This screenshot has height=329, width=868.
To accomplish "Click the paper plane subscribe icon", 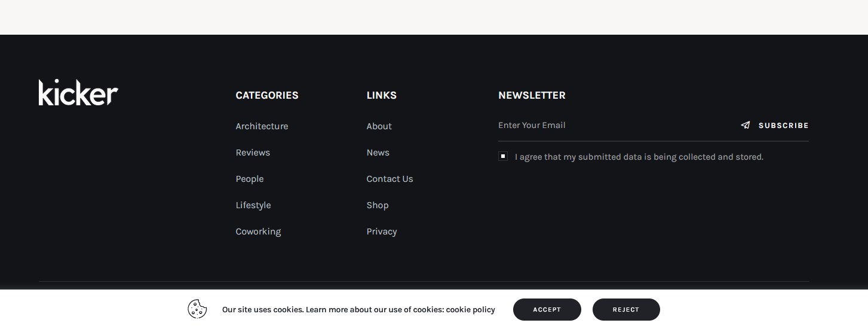I will tap(746, 125).
